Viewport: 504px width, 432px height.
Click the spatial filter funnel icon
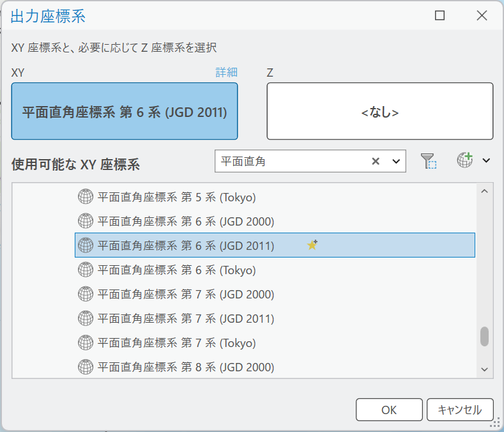pyautogui.click(x=428, y=161)
